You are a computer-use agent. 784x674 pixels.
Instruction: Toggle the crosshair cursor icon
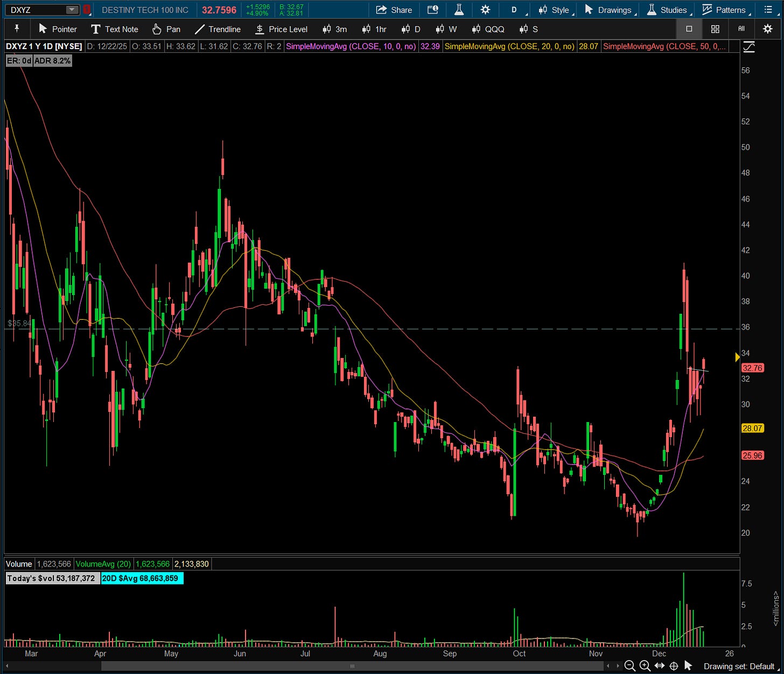(674, 666)
